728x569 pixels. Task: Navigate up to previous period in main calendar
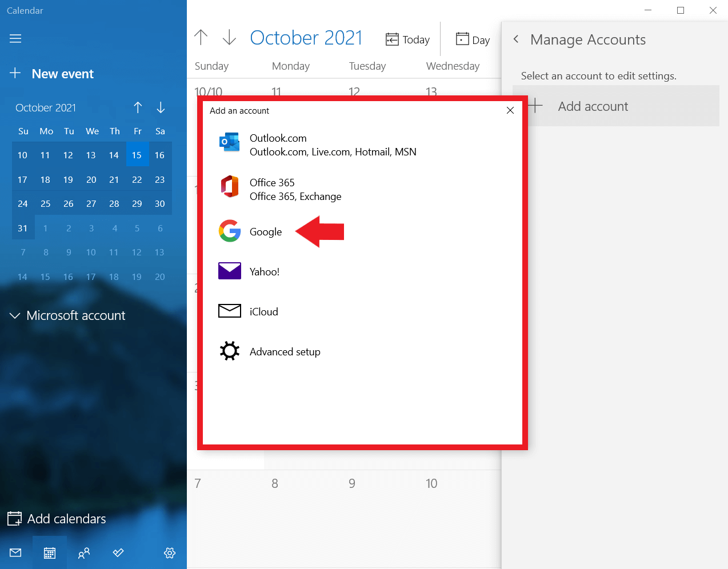201,38
